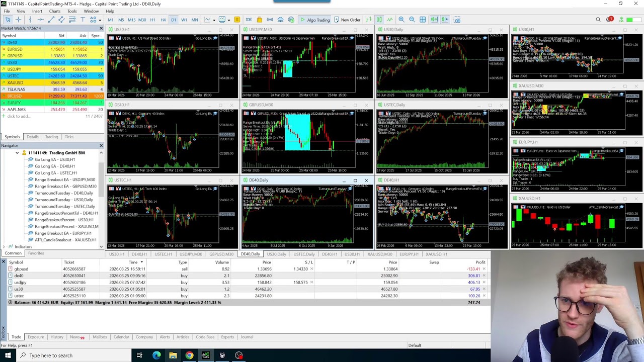Sort positions by Time column
644x362 pixels.
[133, 262]
